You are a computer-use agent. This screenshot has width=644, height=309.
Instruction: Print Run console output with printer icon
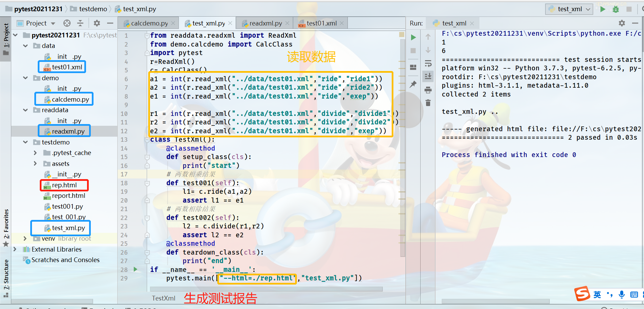click(428, 90)
